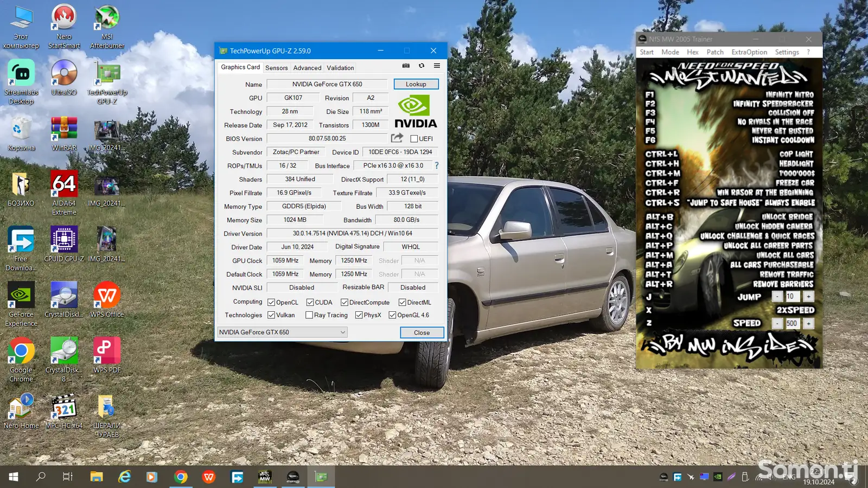Open the GPU-Z hamburger menu
868x488 pixels.
(437, 66)
